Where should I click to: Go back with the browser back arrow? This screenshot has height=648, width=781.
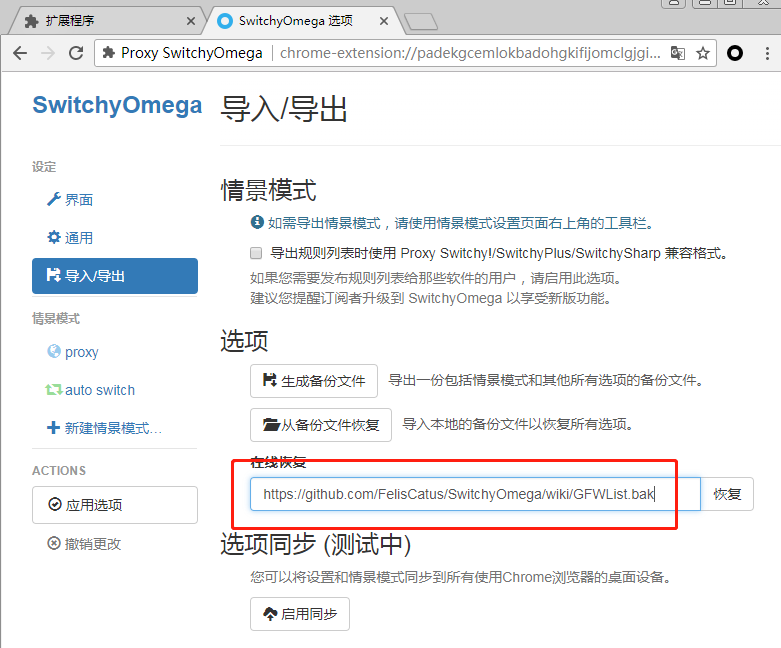tap(20, 53)
